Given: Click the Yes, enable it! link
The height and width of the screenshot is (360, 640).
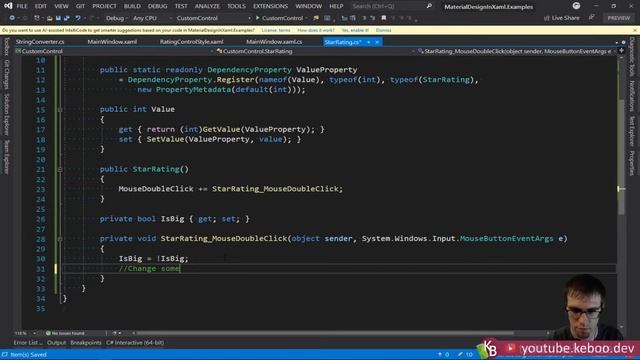Looking at the screenshot, I should [x=355, y=30].
